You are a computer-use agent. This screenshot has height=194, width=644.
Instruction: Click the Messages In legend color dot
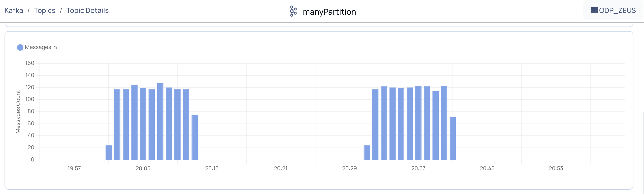click(x=20, y=47)
